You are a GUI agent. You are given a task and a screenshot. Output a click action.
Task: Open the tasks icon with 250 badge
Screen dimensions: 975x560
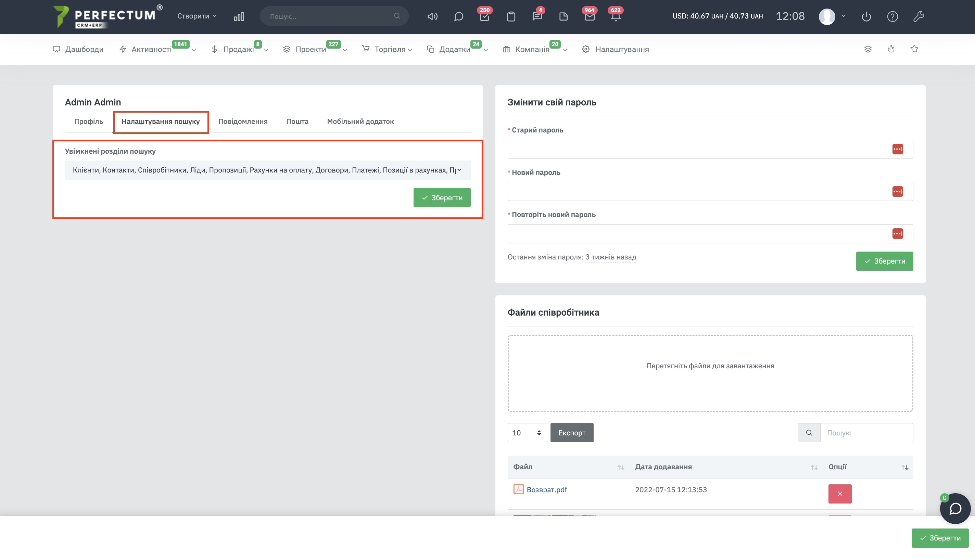pos(484,16)
